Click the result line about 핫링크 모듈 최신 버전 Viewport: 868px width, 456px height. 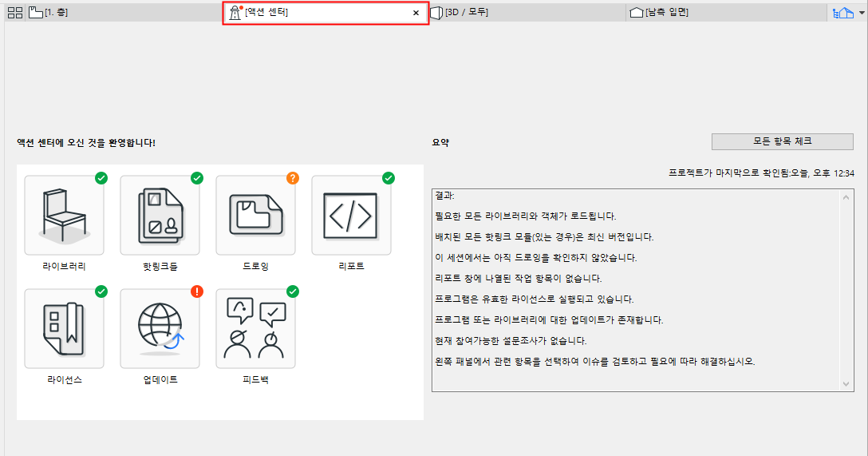[545, 237]
